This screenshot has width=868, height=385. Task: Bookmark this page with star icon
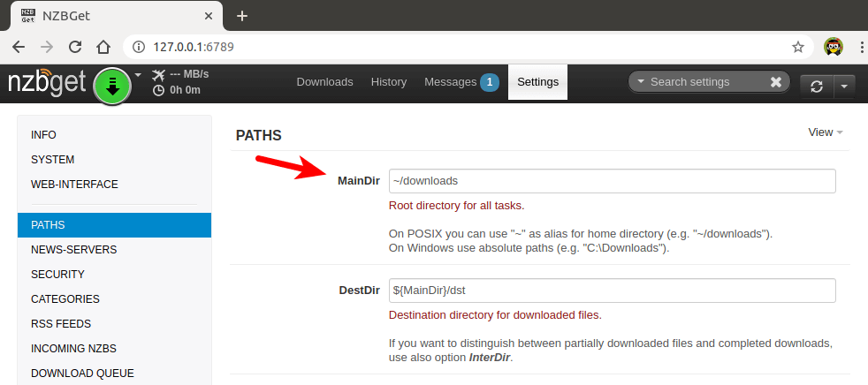click(x=797, y=47)
